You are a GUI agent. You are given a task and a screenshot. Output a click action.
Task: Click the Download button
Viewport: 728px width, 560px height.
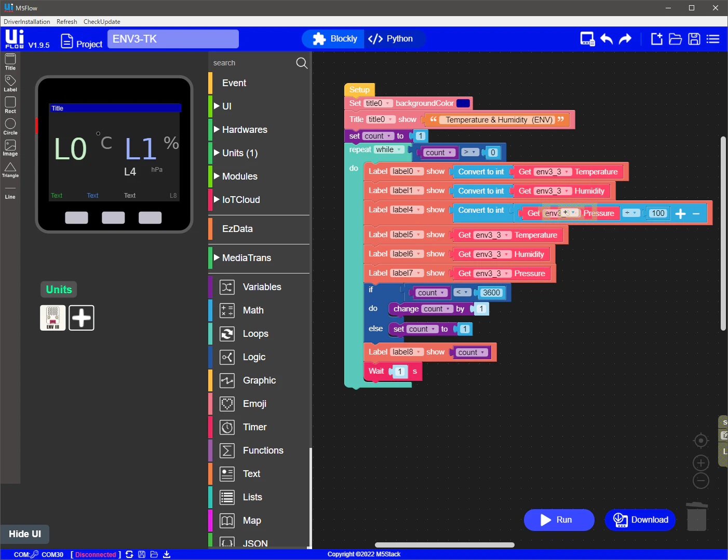[640, 520]
